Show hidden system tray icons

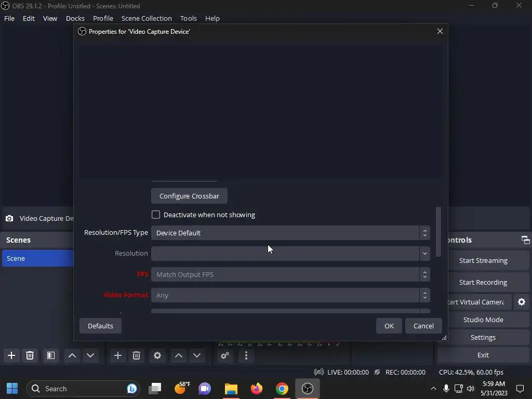pos(433,389)
